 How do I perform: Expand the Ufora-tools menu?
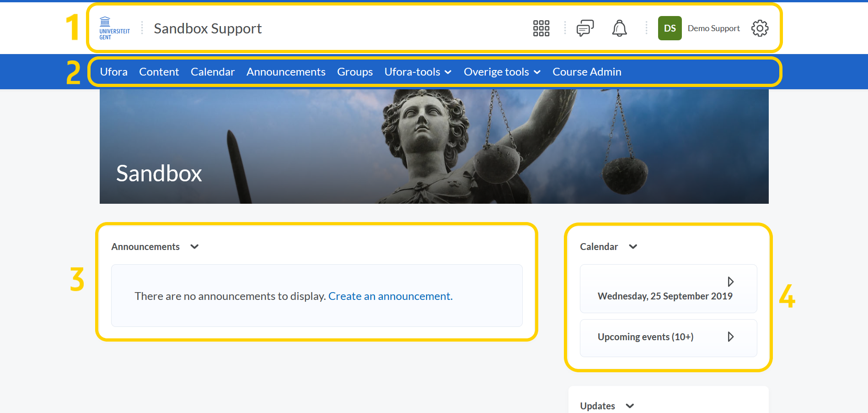click(x=418, y=72)
